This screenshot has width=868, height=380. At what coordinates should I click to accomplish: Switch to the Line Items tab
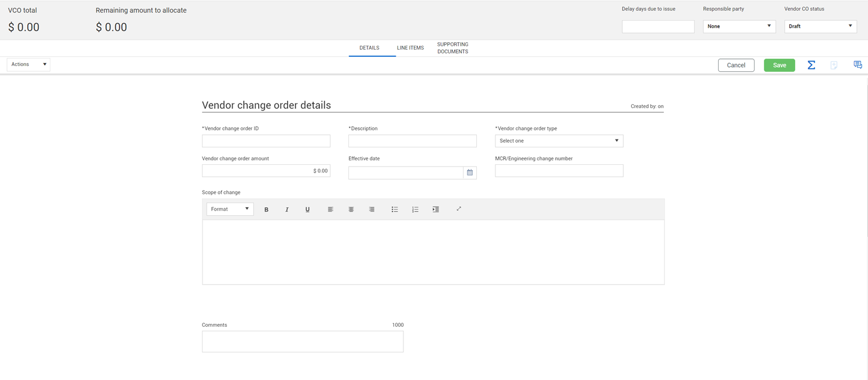click(x=410, y=48)
